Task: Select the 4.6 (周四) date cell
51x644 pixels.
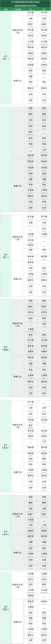Action: pos(5,348)
